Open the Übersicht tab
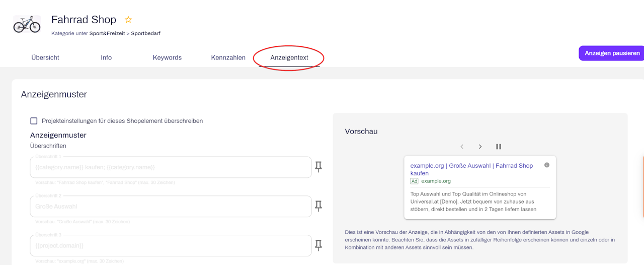This screenshot has width=644, height=265. pos(45,57)
